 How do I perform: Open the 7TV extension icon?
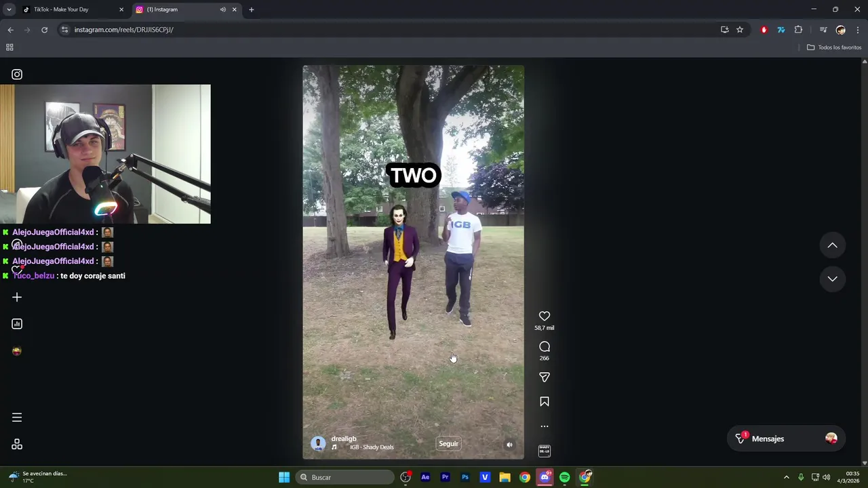(781, 30)
